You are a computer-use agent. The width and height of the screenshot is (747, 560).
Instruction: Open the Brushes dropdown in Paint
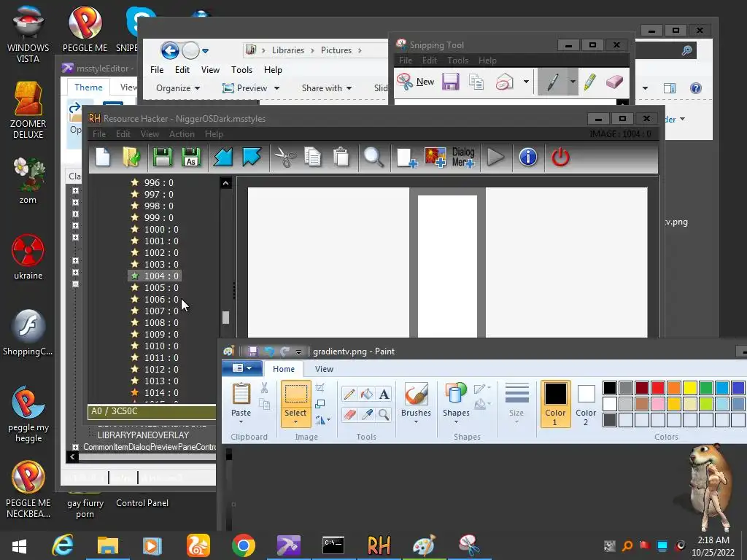coord(416,422)
